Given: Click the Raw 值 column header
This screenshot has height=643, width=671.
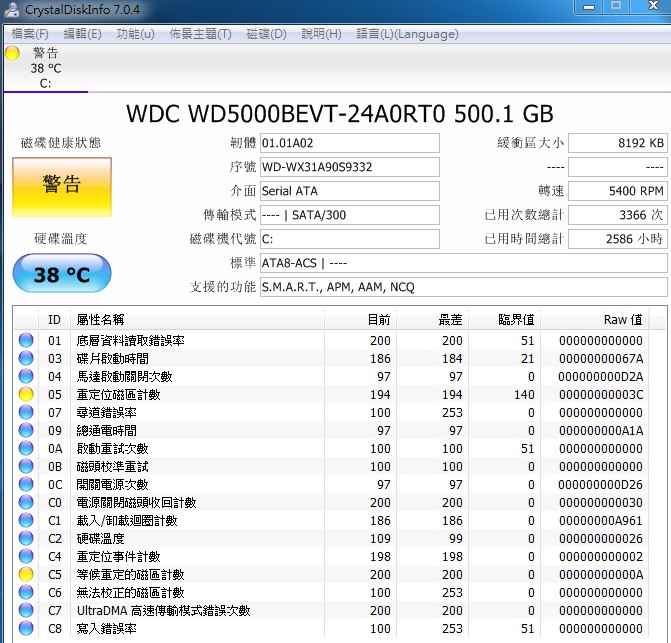Looking at the screenshot, I should tap(594, 320).
